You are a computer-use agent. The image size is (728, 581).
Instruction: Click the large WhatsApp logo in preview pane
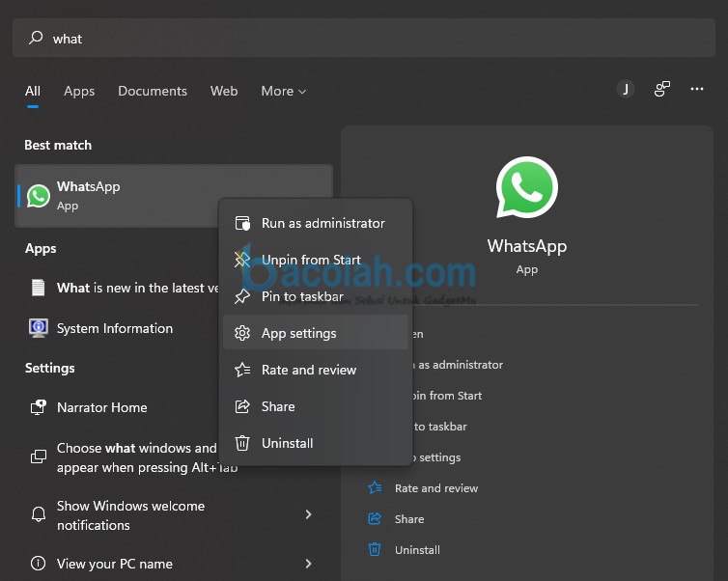(526, 187)
